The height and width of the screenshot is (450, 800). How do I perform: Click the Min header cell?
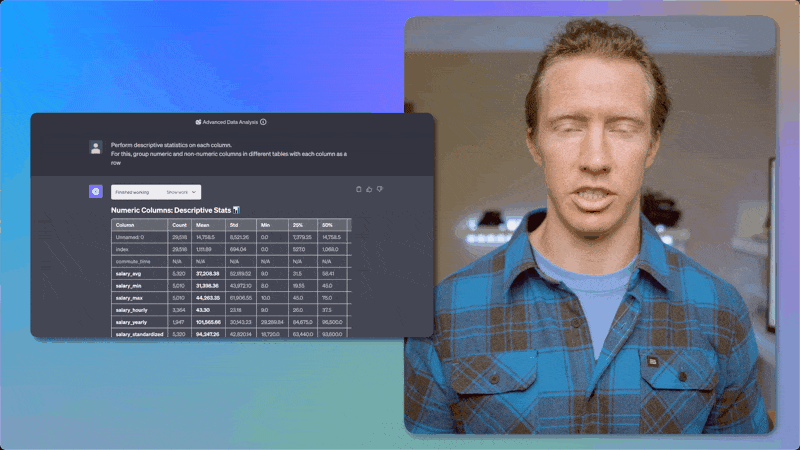(272, 225)
